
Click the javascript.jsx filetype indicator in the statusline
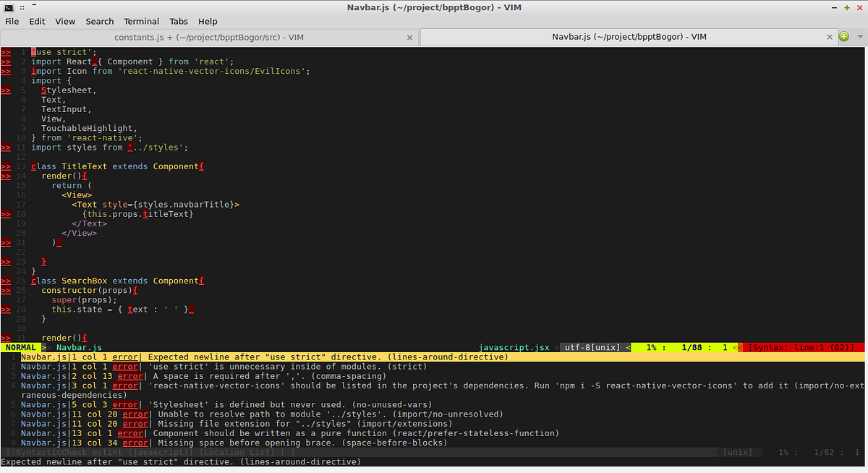(x=514, y=347)
